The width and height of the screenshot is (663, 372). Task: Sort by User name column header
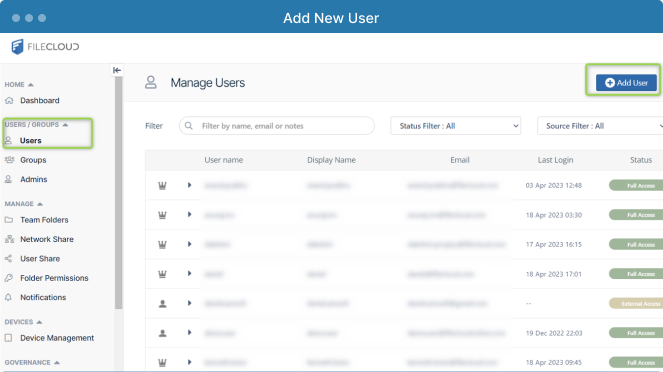coord(223,160)
